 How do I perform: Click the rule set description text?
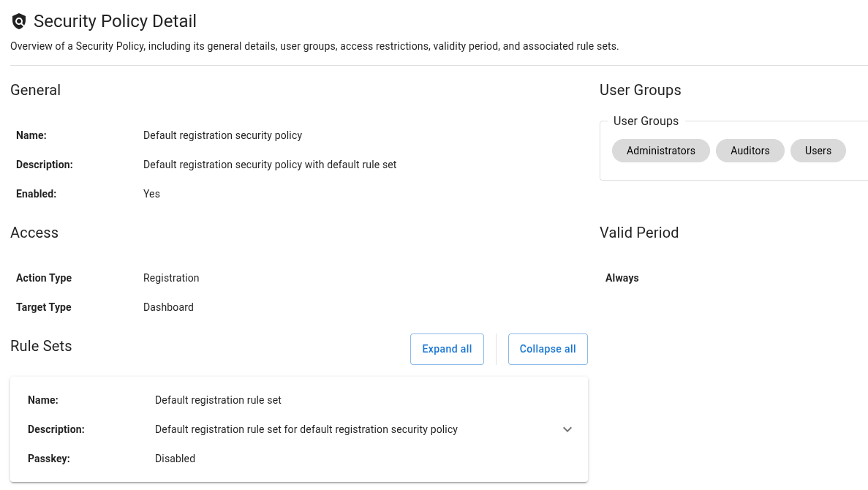[306, 429]
